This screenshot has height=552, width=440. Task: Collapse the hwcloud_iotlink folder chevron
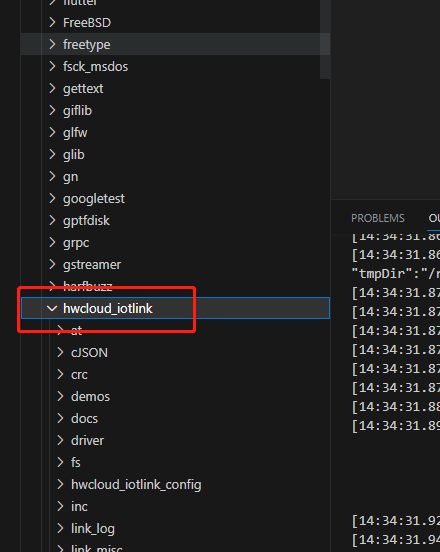[x=52, y=308]
